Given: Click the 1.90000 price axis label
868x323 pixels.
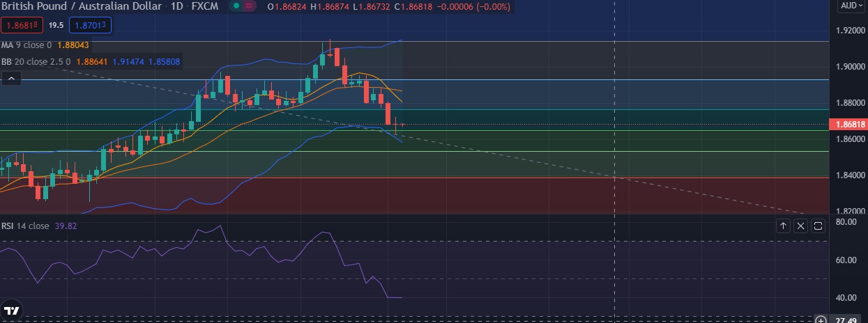Looking at the screenshot, I should point(849,67).
